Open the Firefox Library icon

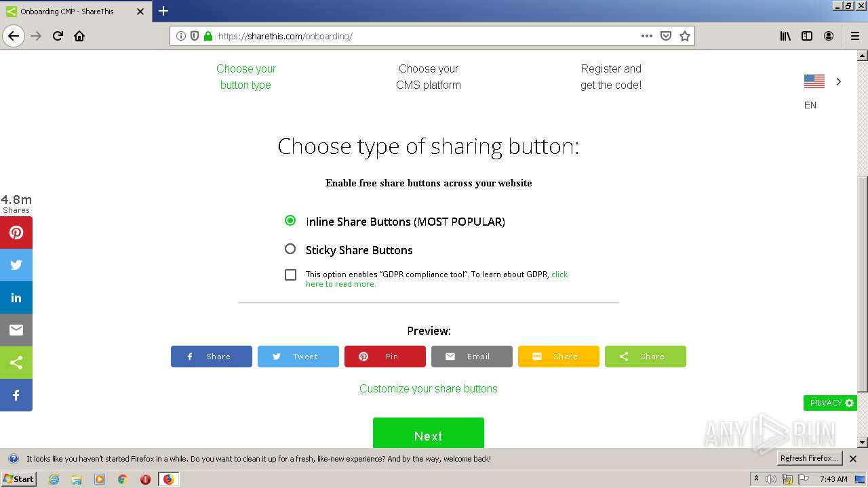[785, 36]
